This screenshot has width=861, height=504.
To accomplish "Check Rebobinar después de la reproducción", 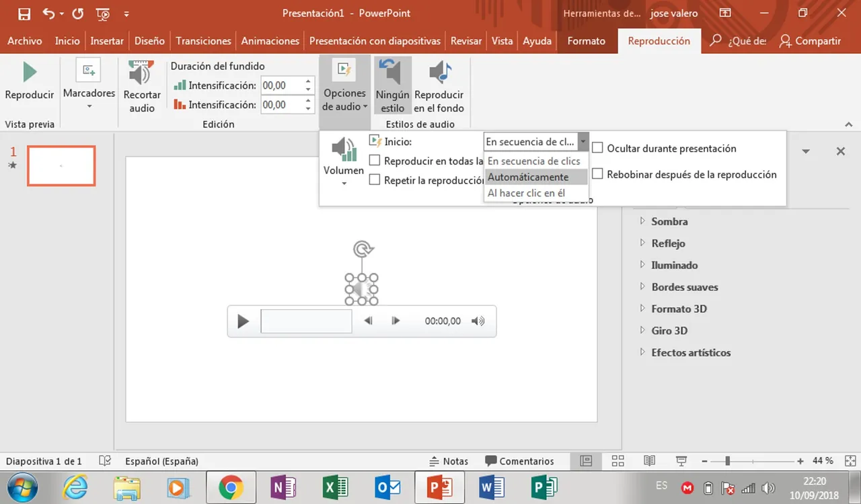I will [x=597, y=175].
